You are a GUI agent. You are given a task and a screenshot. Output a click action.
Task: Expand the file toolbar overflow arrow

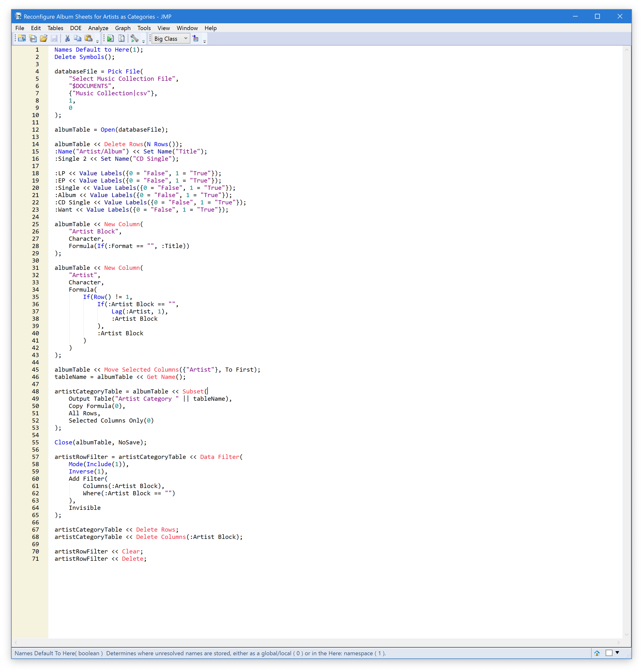pos(97,41)
